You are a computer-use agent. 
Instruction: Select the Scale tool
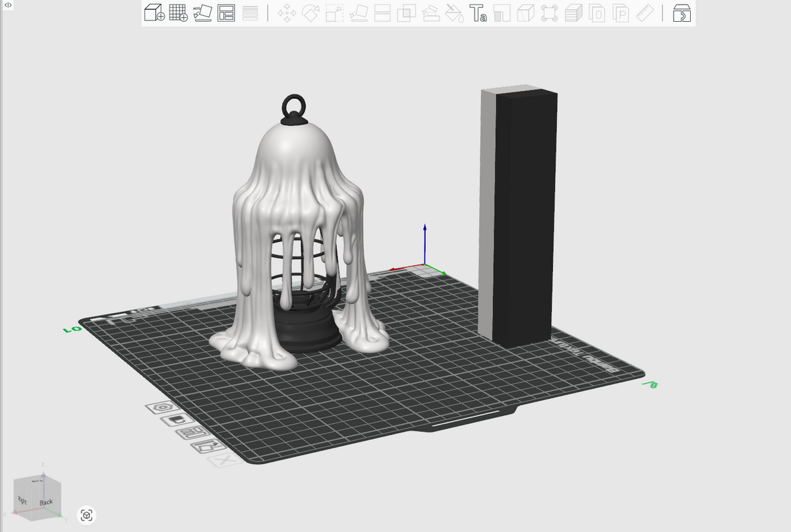[x=335, y=13]
